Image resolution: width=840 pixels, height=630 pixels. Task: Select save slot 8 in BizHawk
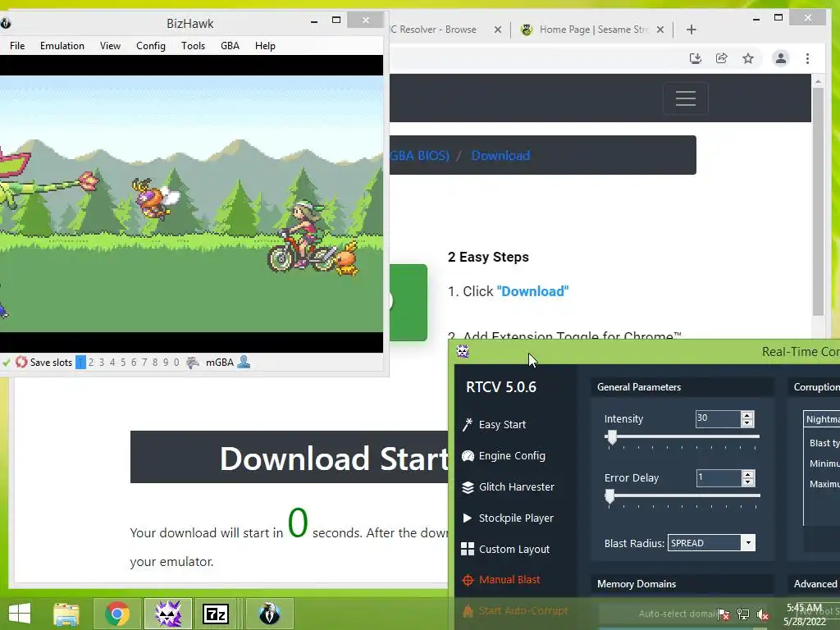point(155,363)
